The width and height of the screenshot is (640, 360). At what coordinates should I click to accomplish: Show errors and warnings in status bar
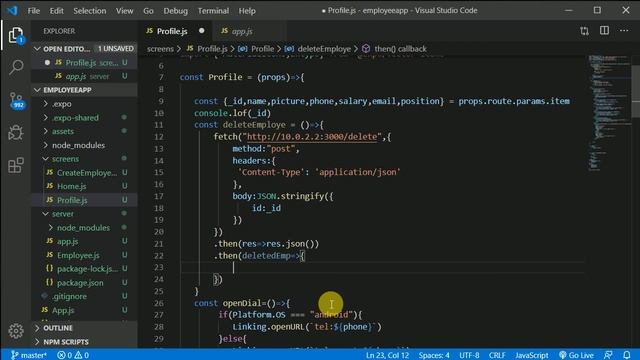click(73, 355)
